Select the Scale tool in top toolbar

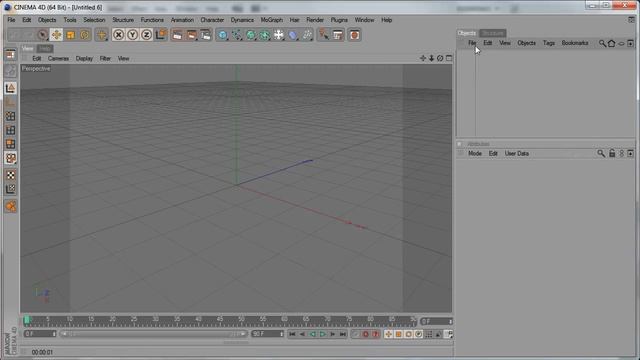tap(71, 35)
